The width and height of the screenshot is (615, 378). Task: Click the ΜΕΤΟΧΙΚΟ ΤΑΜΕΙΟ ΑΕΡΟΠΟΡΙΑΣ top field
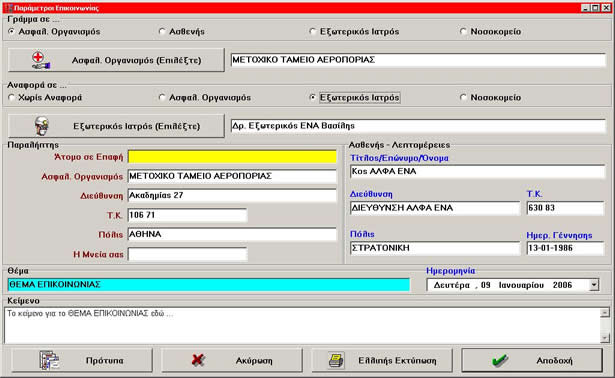coord(418,60)
